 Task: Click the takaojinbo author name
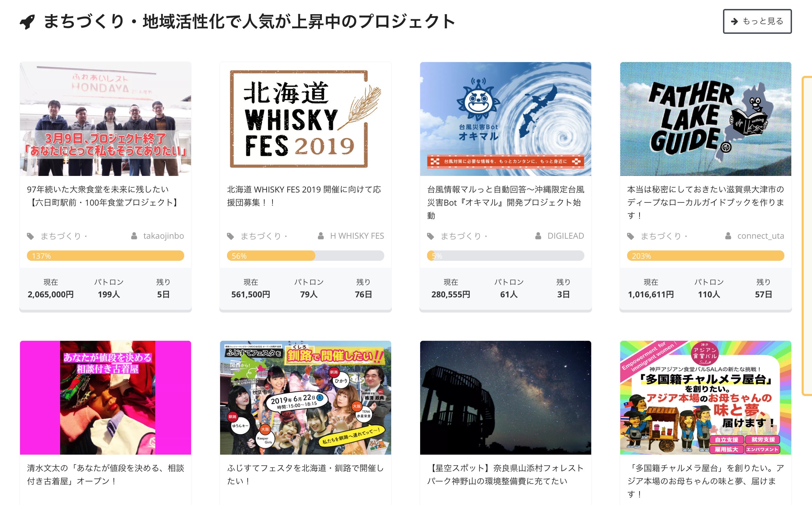tap(164, 236)
